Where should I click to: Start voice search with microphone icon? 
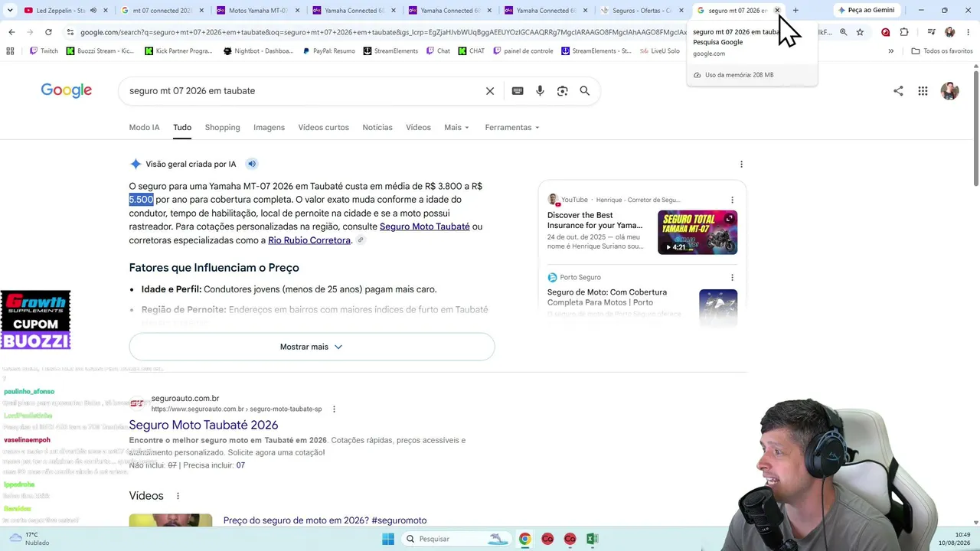click(540, 91)
